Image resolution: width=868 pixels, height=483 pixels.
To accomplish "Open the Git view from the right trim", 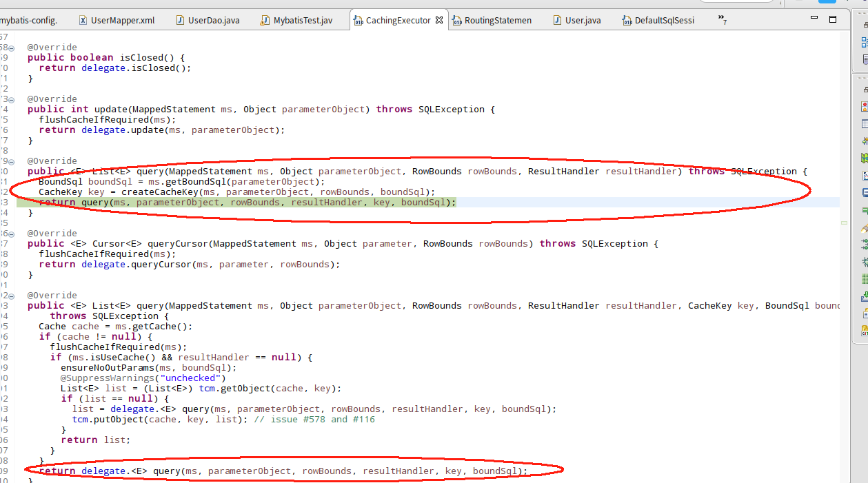I will pyautogui.click(x=865, y=330).
